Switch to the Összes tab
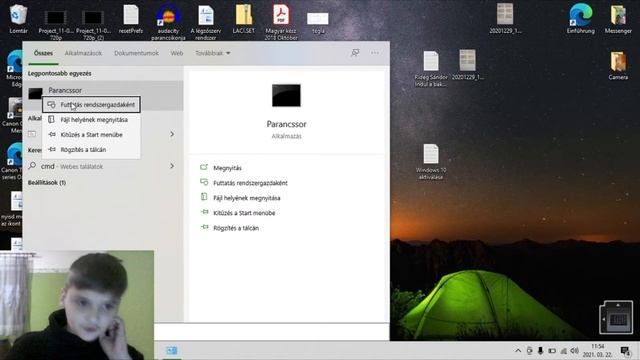This screenshot has height=360, width=640. [43, 53]
